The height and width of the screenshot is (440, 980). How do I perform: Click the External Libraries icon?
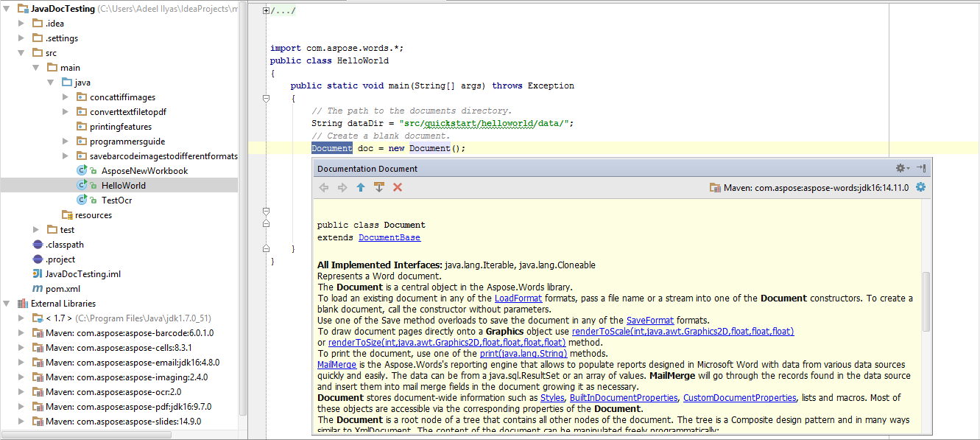23,304
